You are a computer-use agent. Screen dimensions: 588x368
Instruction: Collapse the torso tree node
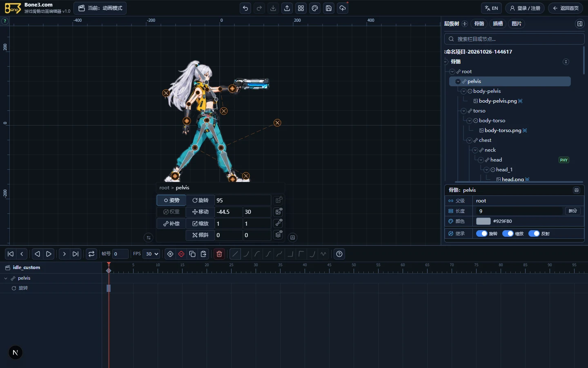point(464,111)
